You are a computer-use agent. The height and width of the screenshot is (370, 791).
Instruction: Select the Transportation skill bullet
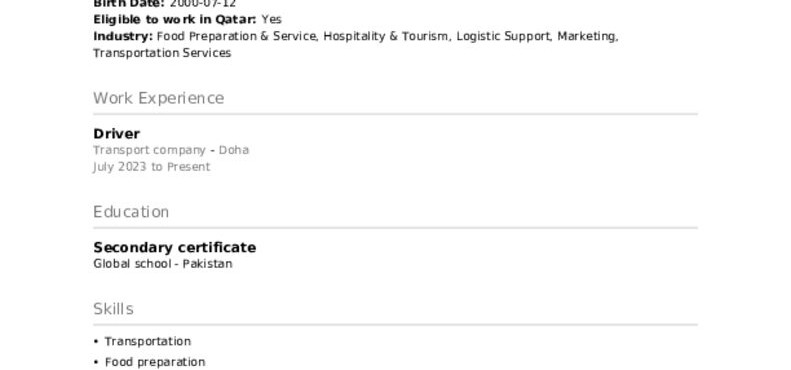click(148, 342)
